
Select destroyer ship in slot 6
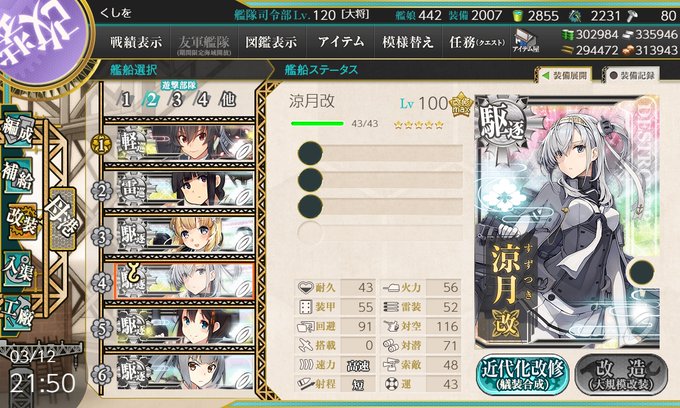[185, 372]
